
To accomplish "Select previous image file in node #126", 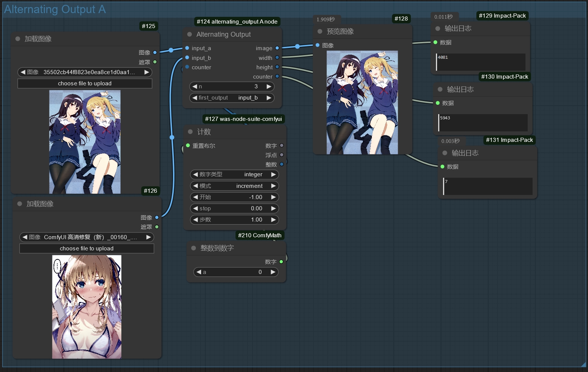I will tap(25, 237).
